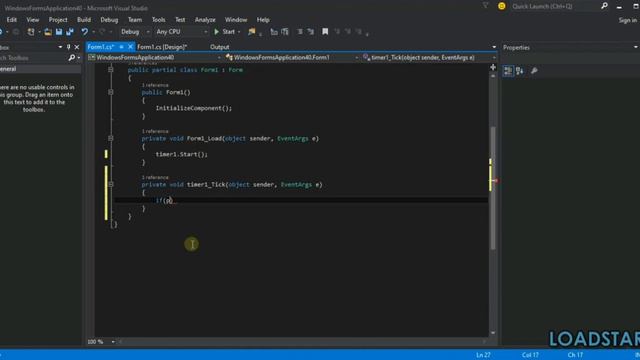Open the Edit menu
640x360 pixels.
click(12, 20)
